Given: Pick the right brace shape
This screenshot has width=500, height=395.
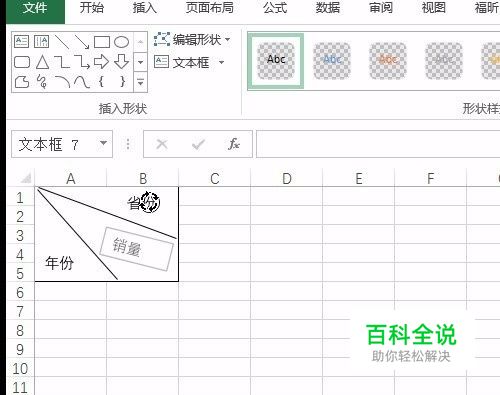Looking at the screenshot, I should (123, 82).
